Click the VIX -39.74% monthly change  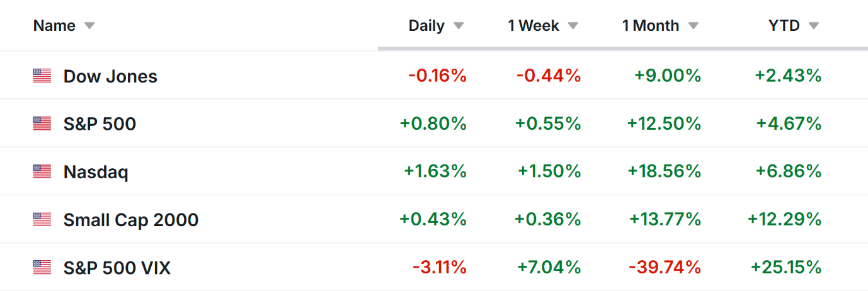pyautogui.click(x=665, y=268)
